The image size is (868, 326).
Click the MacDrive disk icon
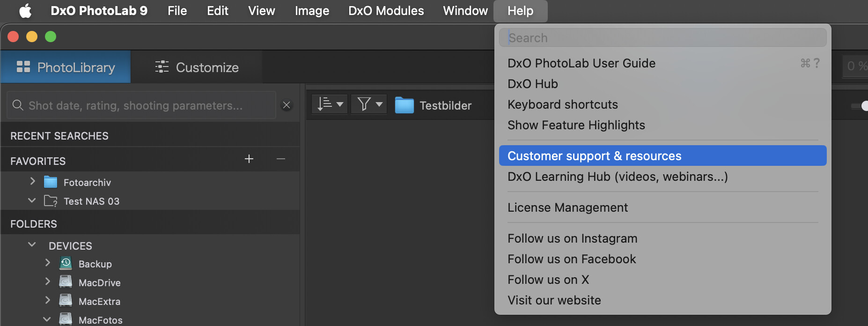click(66, 282)
